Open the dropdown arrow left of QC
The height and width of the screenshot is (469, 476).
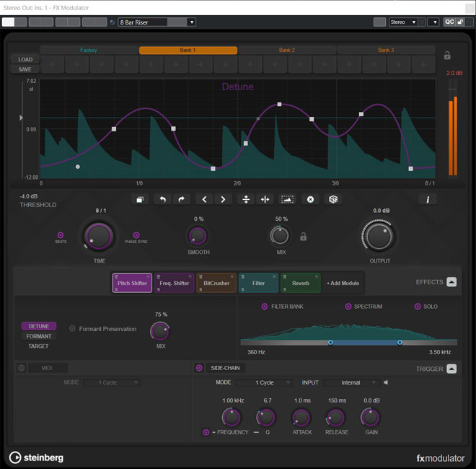coord(433,22)
